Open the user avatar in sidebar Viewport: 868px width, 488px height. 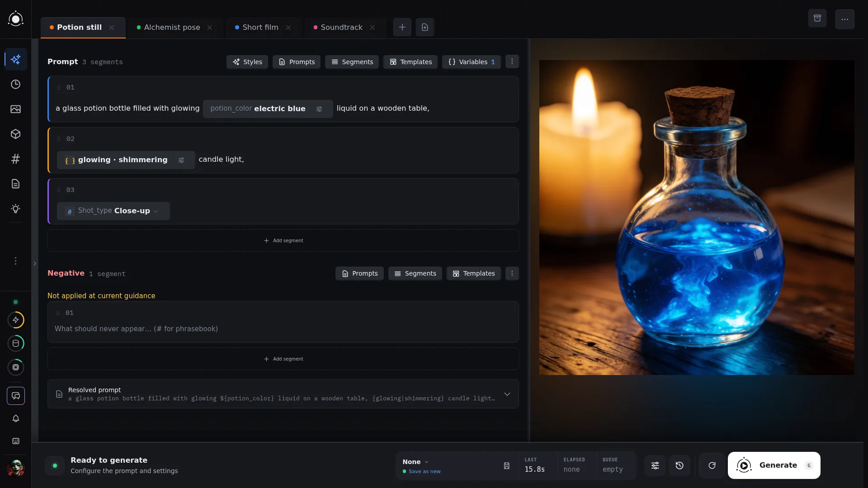pos(16,468)
